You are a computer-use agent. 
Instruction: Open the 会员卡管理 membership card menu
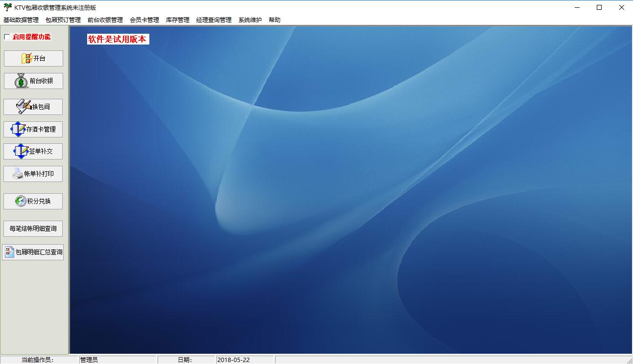(x=144, y=20)
